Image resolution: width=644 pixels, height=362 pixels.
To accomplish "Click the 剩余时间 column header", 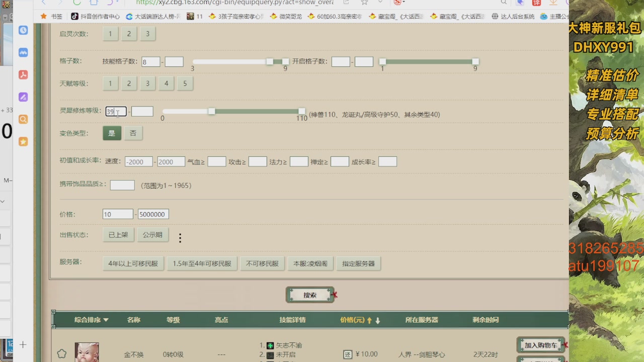I will 486,320.
